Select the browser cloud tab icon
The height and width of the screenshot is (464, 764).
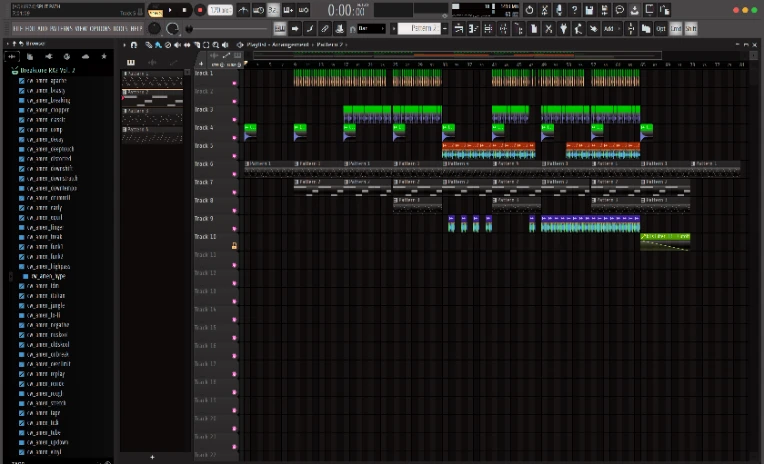click(85, 57)
